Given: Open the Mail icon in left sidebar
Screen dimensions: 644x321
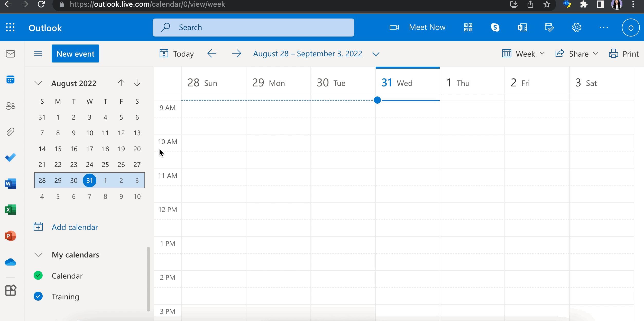Looking at the screenshot, I should click(10, 54).
